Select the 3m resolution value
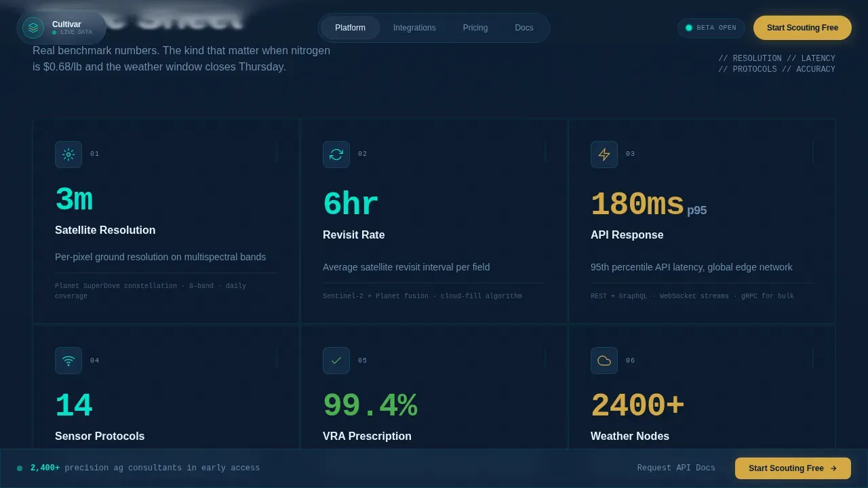Viewport: 868px width, 488px height. [74, 200]
